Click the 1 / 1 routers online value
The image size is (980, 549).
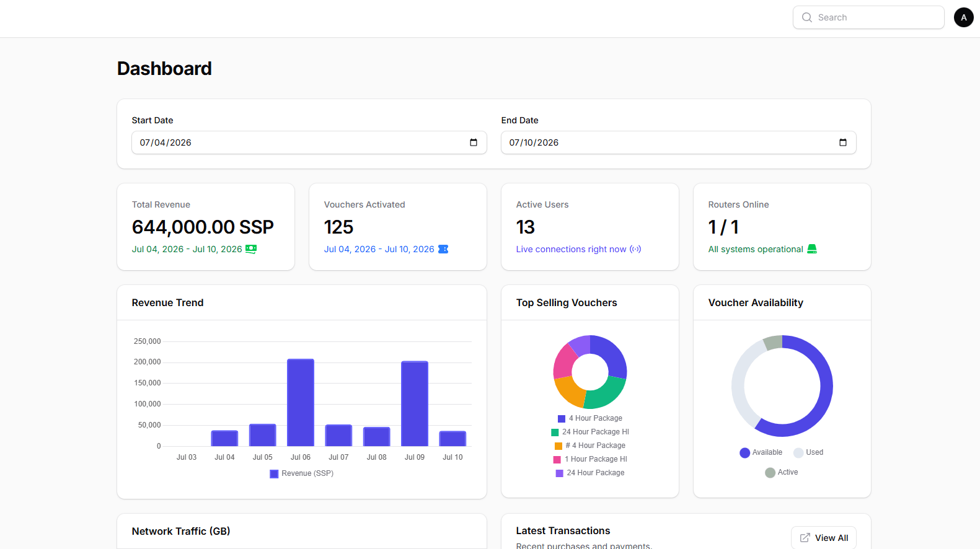click(723, 227)
